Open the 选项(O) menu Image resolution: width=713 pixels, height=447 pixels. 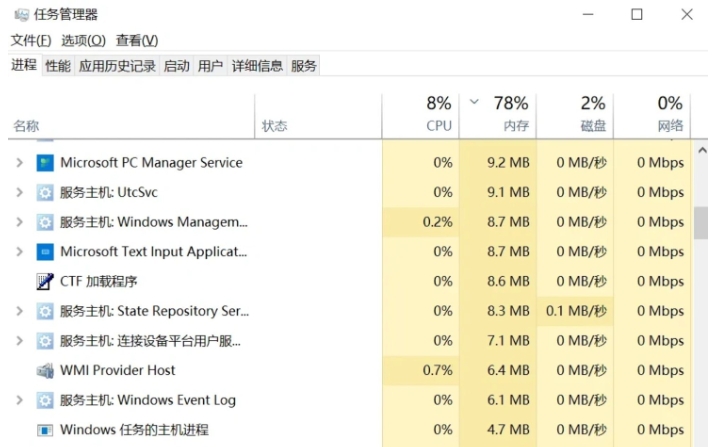point(83,40)
